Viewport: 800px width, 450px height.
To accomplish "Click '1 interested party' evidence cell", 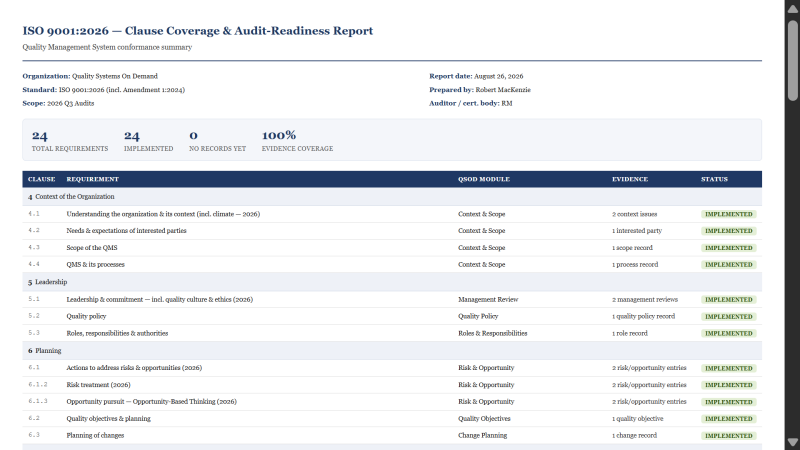I will tap(637, 231).
